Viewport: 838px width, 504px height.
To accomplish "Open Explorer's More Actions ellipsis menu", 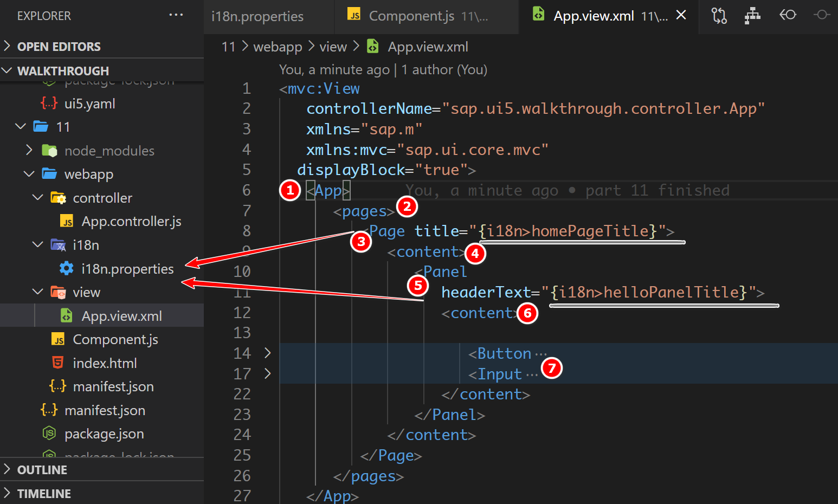I will pyautogui.click(x=176, y=15).
